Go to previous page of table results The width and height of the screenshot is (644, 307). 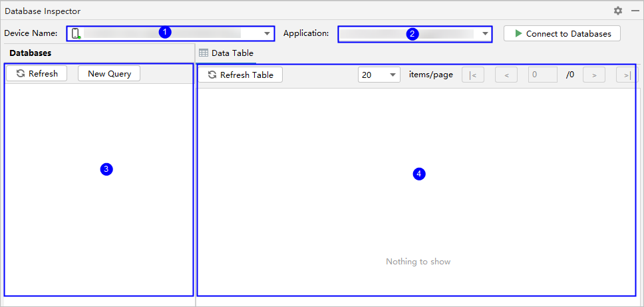click(x=506, y=75)
